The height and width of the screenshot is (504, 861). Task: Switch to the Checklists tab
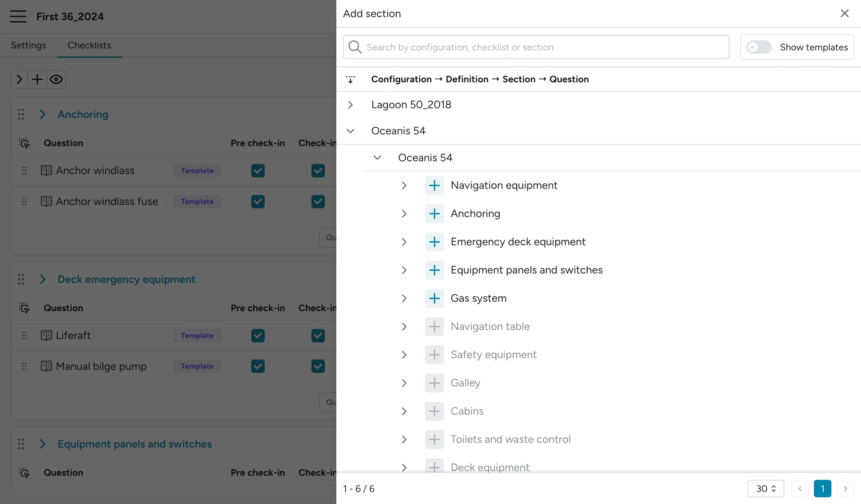[89, 45]
